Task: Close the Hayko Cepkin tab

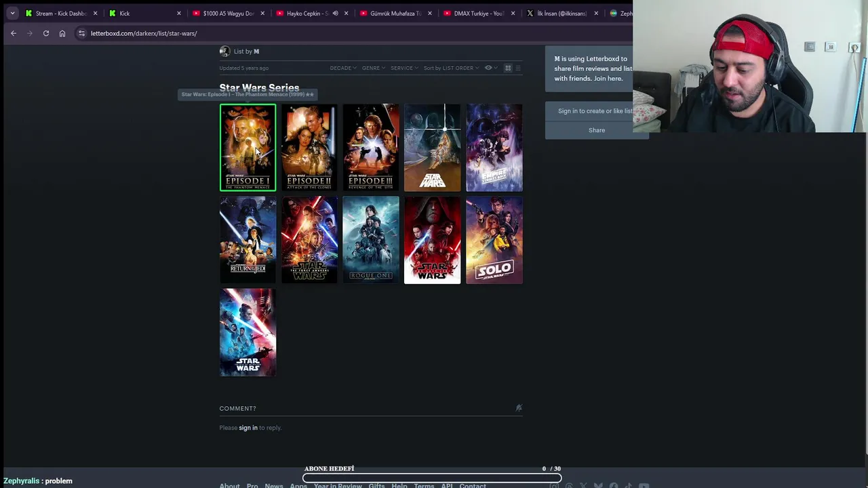Action: [347, 13]
